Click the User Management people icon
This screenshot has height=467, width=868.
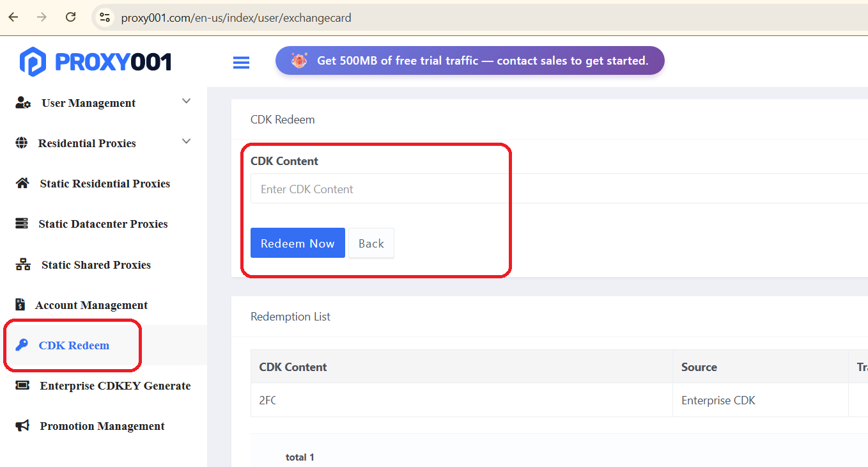(23, 103)
